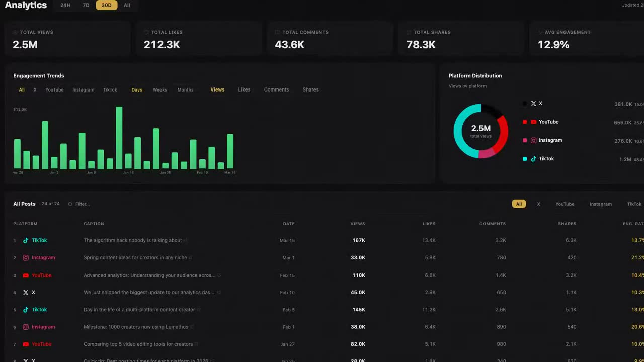Open the external link icon after the Spring content ideas caption
Image resolution: width=644 pixels, height=362 pixels.
pyautogui.click(x=191, y=258)
